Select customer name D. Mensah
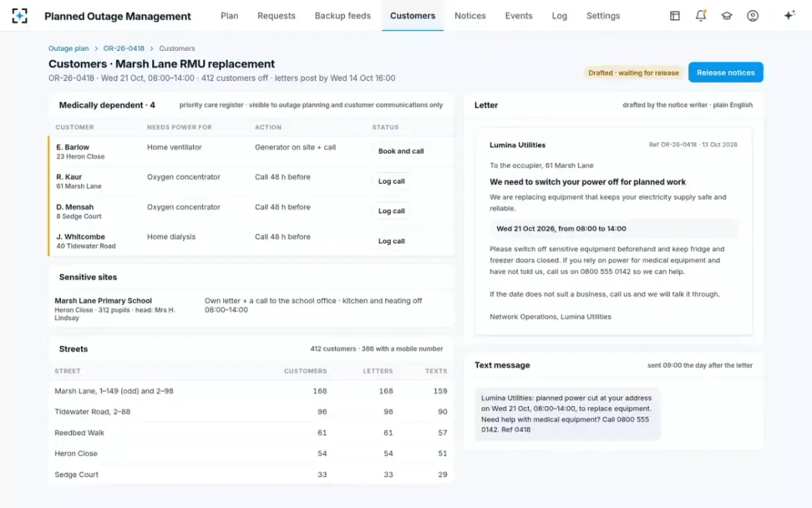 pyautogui.click(x=75, y=207)
